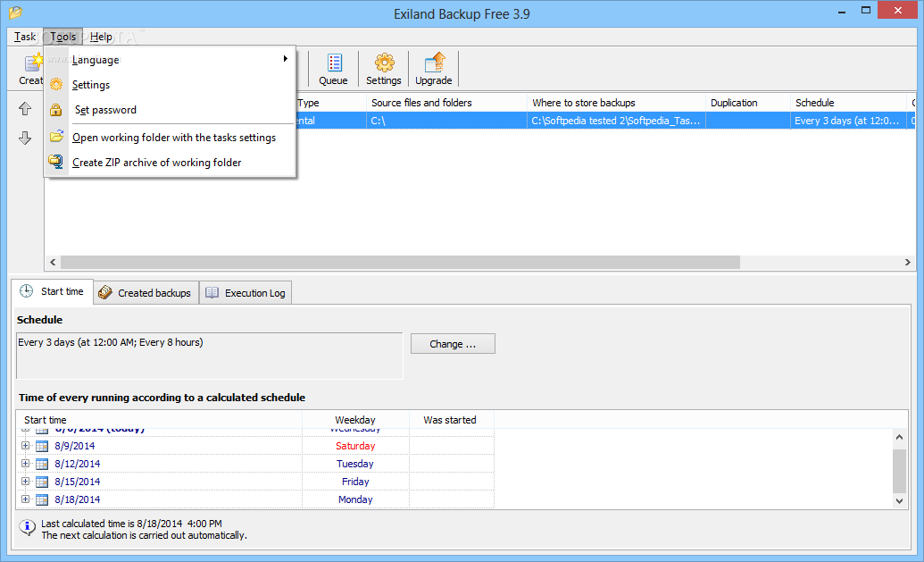The width and height of the screenshot is (924, 562).
Task: Click the app icon in the title bar
Action: tap(15, 13)
